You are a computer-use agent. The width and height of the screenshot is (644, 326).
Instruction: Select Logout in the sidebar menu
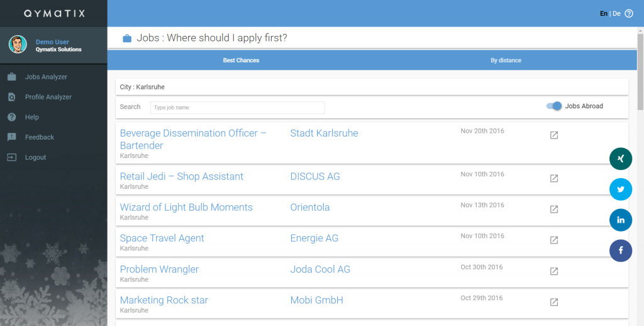click(35, 157)
